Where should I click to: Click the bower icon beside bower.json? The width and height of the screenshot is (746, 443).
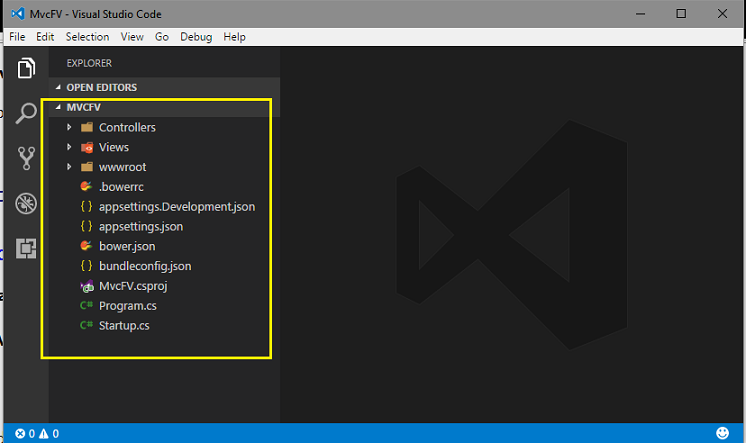pyautogui.click(x=86, y=246)
